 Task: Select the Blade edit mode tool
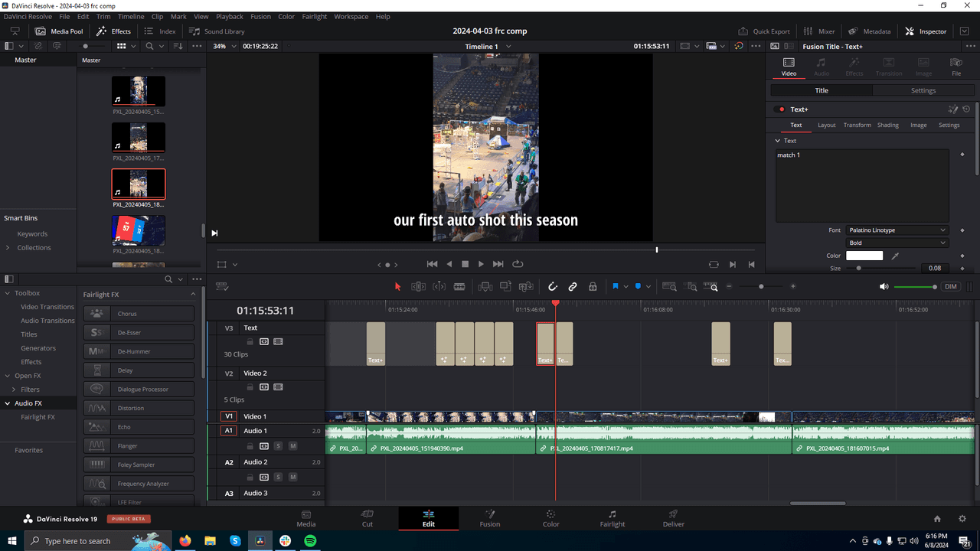point(459,287)
